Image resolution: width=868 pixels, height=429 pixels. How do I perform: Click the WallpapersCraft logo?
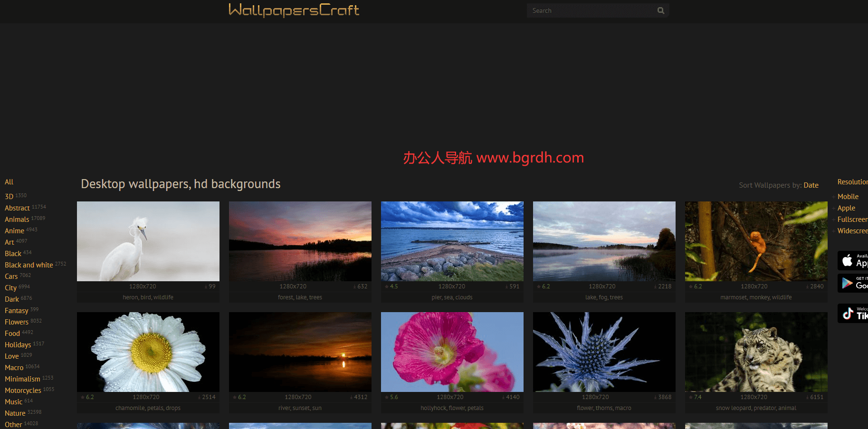coord(294,10)
